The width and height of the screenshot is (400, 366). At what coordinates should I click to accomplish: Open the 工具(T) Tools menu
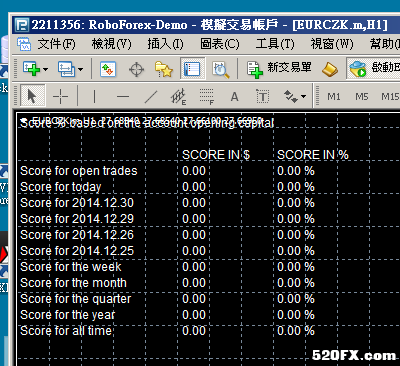pos(275,44)
